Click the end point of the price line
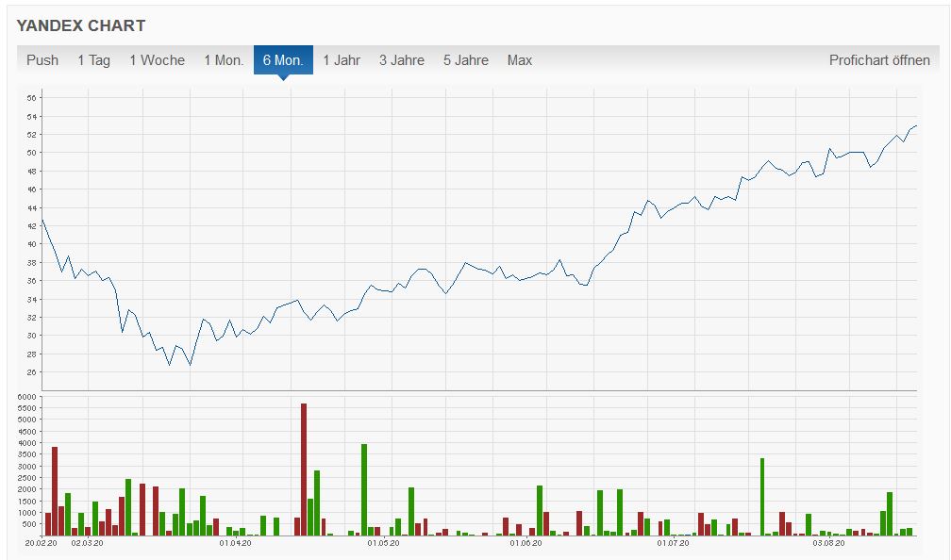Screen dimensions: 951x560 (x=916, y=126)
